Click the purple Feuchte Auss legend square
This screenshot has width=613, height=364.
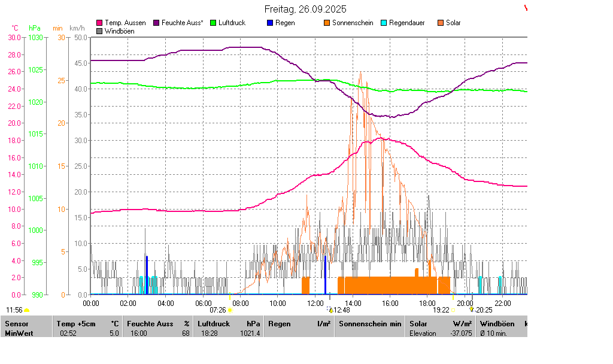point(156,23)
